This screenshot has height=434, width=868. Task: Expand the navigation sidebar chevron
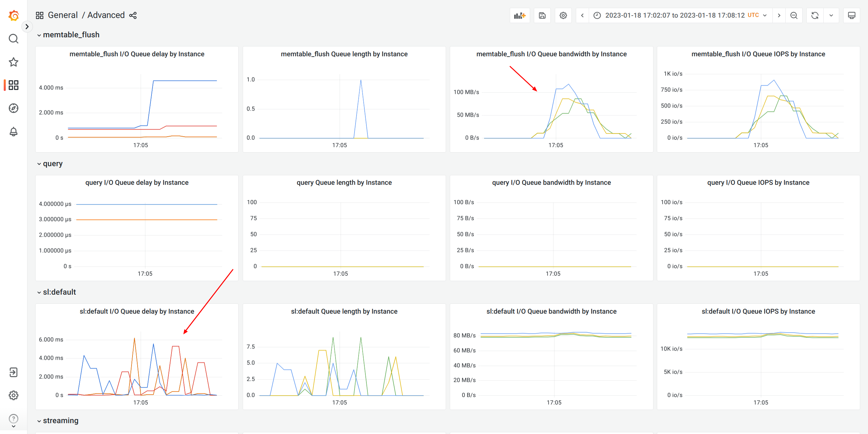(x=27, y=26)
